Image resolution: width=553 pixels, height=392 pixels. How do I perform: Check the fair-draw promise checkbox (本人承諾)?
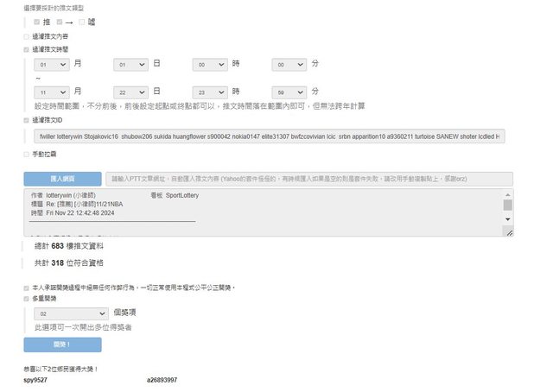pyautogui.click(x=27, y=287)
